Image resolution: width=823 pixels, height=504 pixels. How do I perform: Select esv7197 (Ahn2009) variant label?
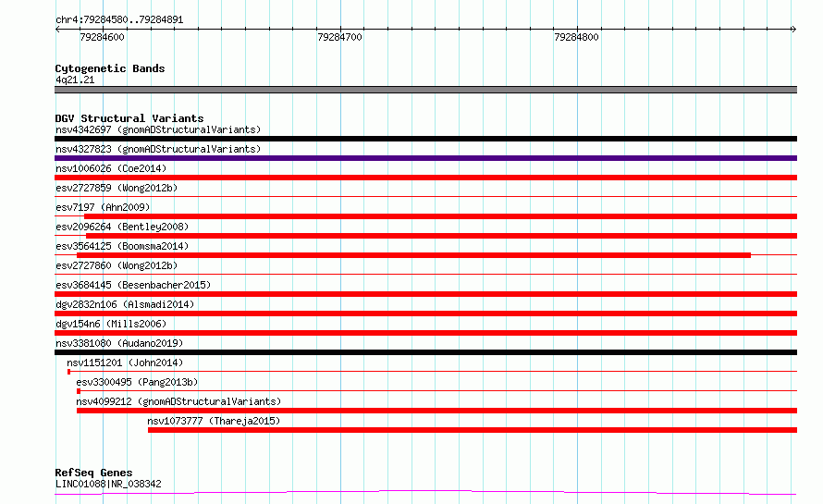click(103, 207)
